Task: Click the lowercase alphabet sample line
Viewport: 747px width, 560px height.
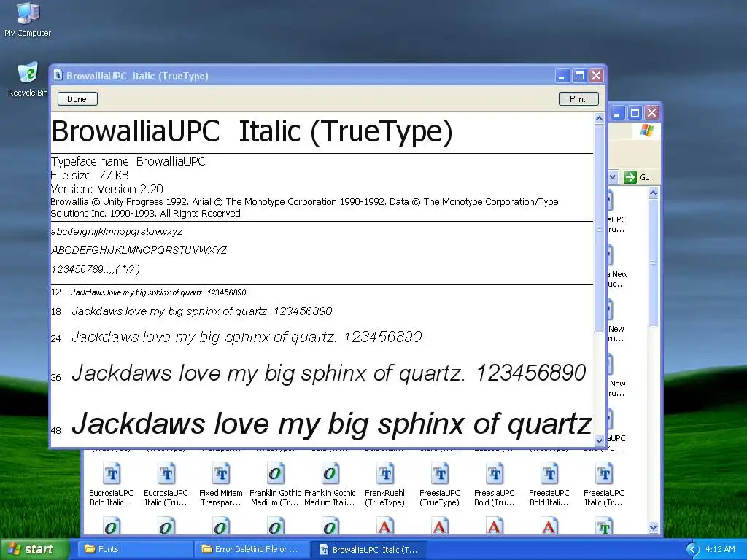Action: point(117,232)
